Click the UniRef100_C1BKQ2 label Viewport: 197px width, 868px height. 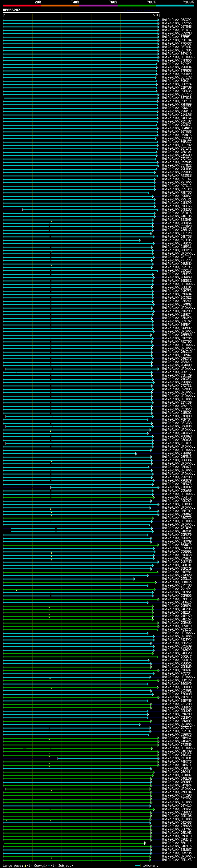click(177, 413)
